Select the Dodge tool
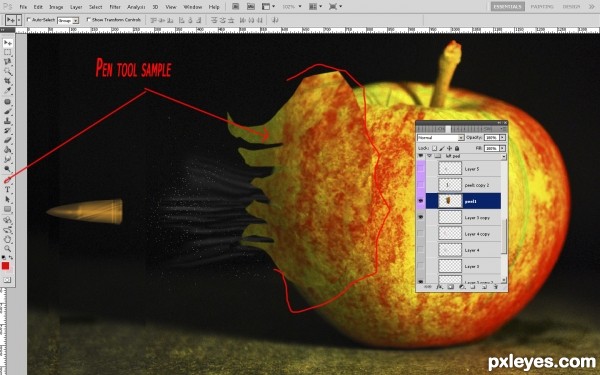This screenshot has width=600, height=375. tap(8, 169)
